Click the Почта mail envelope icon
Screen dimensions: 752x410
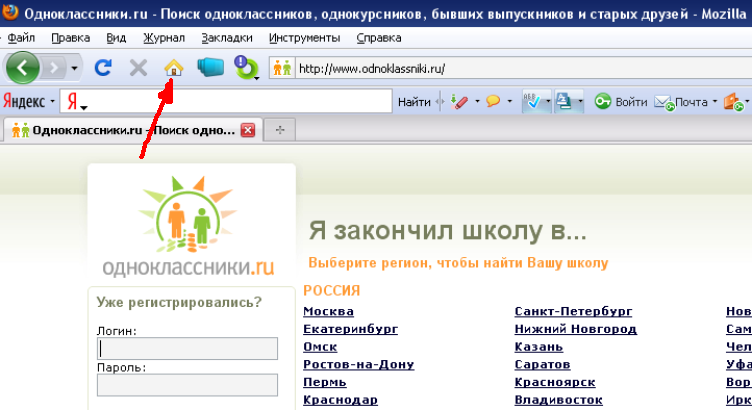(x=664, y=103)
